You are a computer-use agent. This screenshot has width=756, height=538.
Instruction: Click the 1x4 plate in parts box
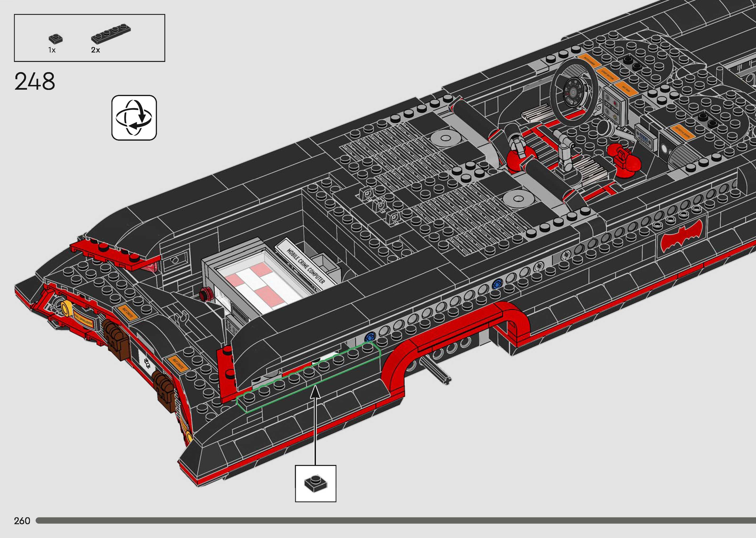[x=110, y=34]
